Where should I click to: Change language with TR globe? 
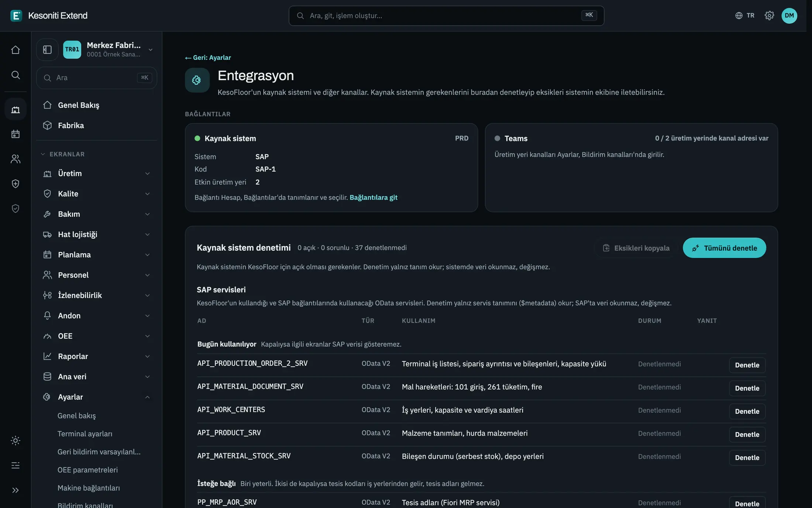(745, 16)
